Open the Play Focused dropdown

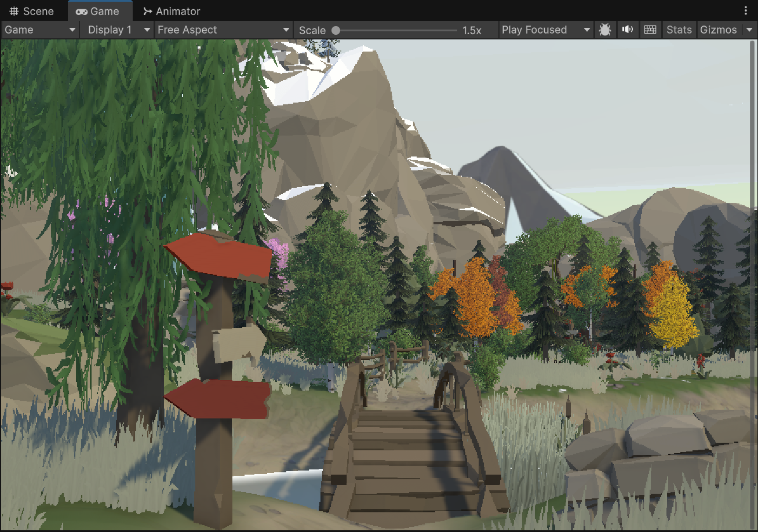tap(546, 30)
